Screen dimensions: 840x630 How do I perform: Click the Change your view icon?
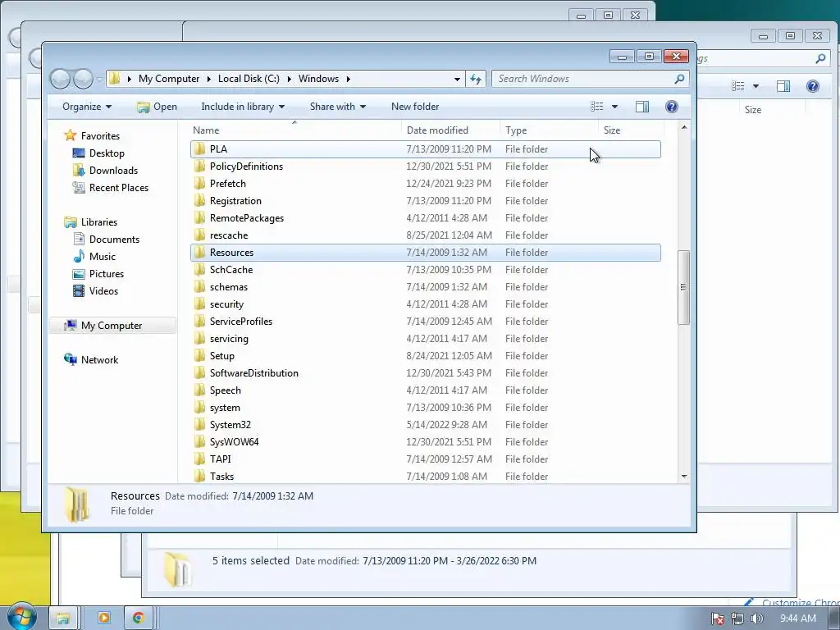coord(597,107)
